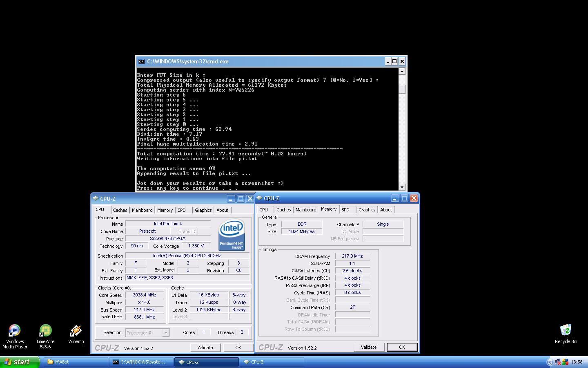The width and height of the screenshot is (588, 368).
Task: Close the left CPU-Z window
Action: (250, 199)
